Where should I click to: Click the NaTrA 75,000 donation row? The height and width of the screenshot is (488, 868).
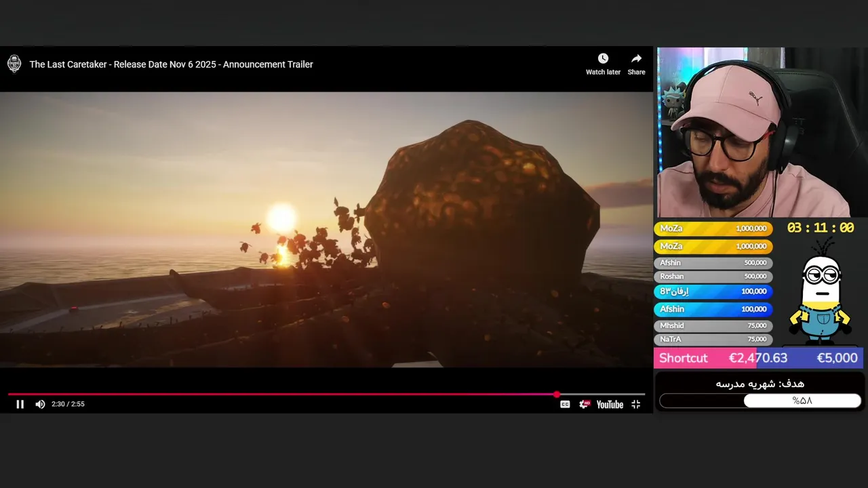tap(713, 340)
